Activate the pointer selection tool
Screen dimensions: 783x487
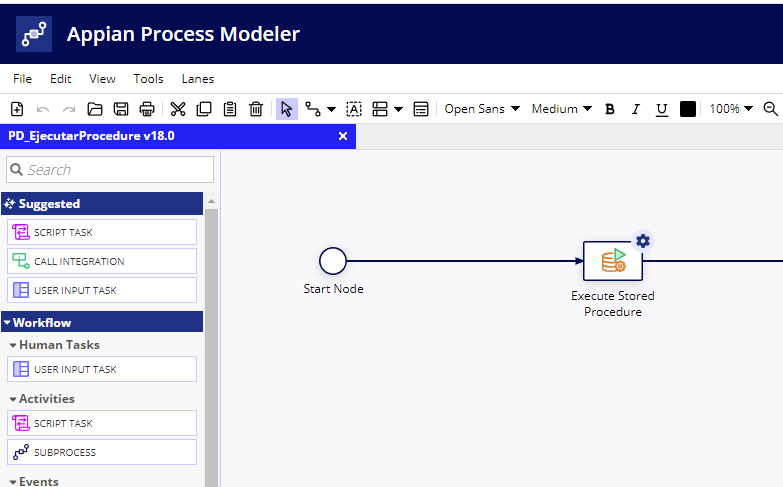tap(287, 109)
